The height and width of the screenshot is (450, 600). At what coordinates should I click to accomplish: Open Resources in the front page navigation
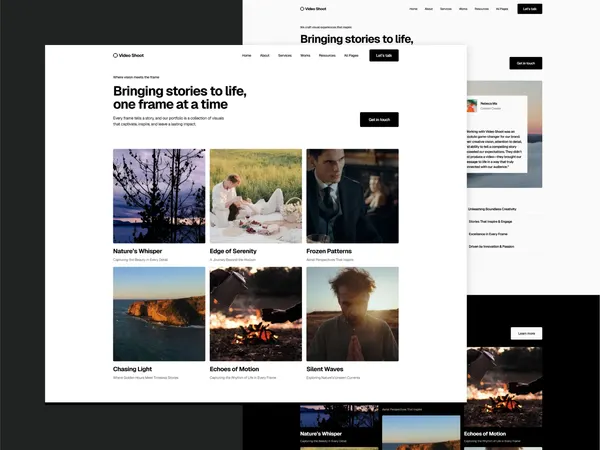(327, 55)
